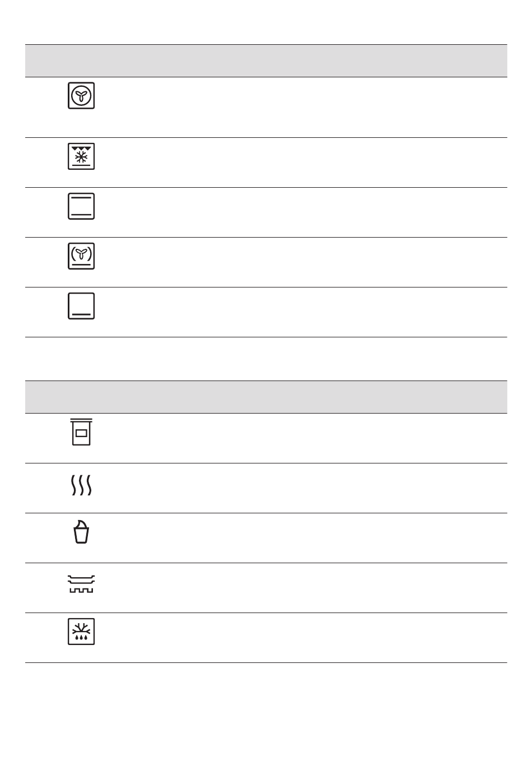The height and width of the screenshot is (770, 532).
Task: Choose the Yoghurt cup icon
Action: 81,532
